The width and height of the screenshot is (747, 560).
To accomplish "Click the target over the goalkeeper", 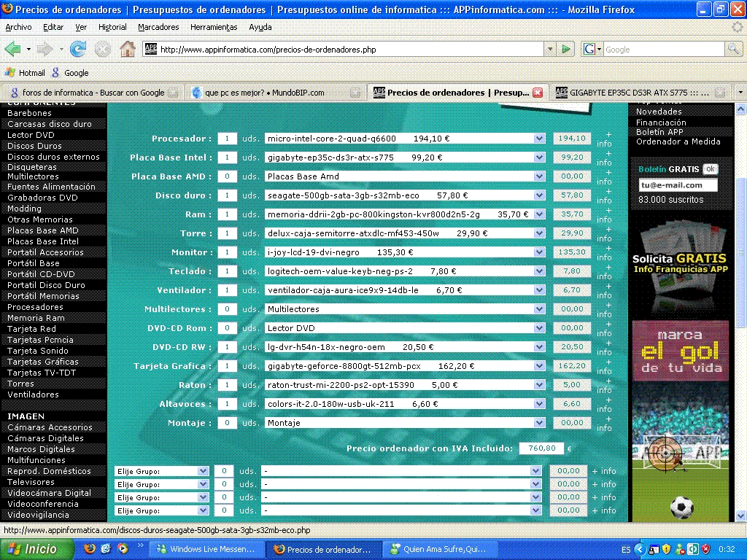I will click(x=666, y=454).
